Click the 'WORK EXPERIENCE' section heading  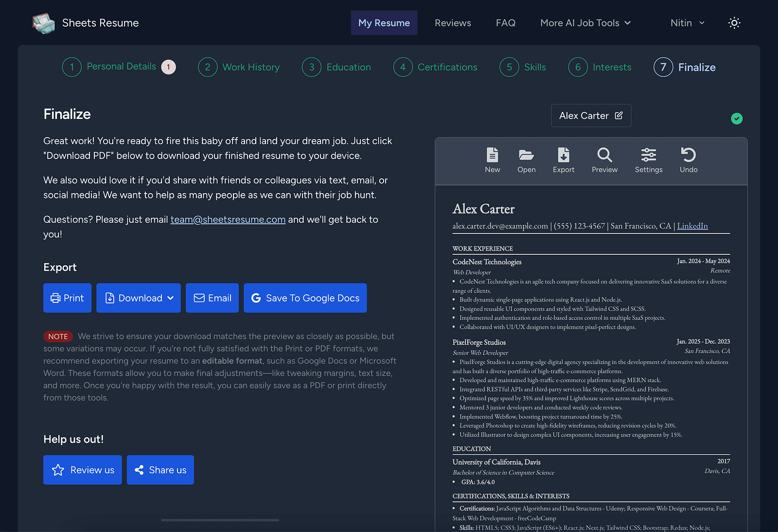[x=482, y=248]
